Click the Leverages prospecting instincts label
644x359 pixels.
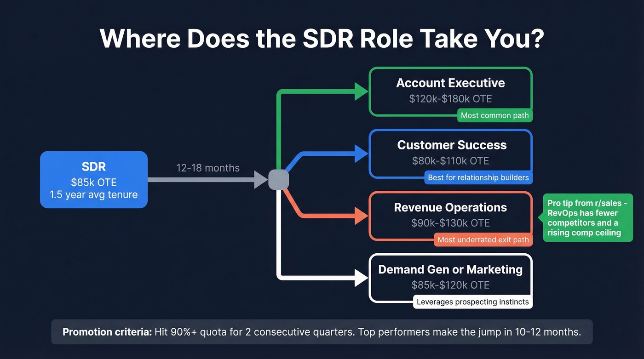pos(473,302)
